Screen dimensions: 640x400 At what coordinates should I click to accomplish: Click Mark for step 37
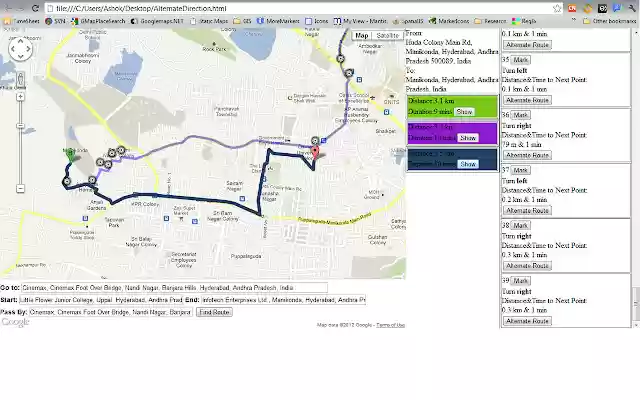point(520,170)
